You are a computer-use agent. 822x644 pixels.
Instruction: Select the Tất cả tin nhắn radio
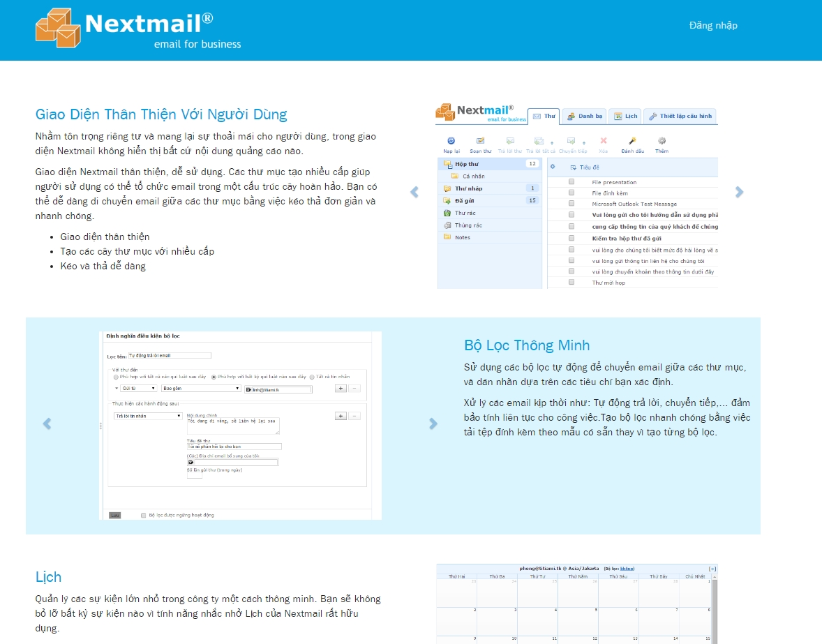[312, 377]
